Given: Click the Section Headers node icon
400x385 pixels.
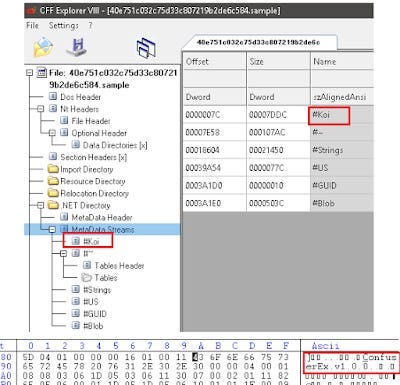Looking at the screenshot, I should tap(53, 157).
